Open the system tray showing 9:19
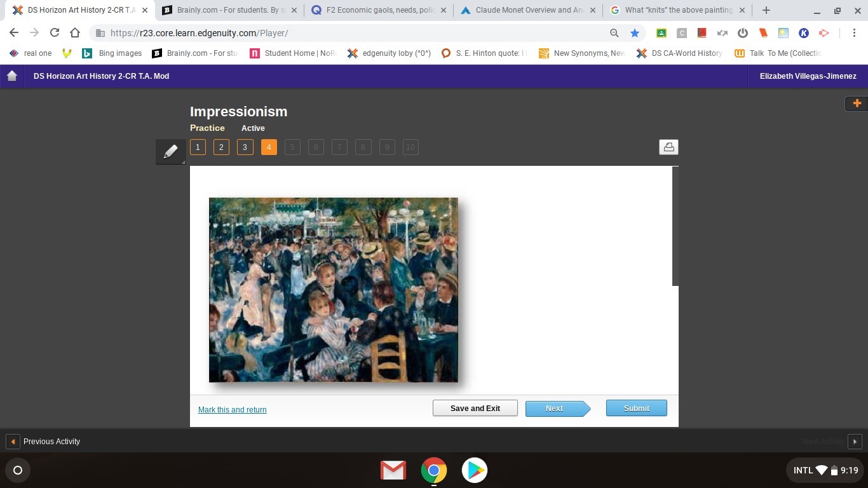 pyautogui.click(x=825, y=470)
